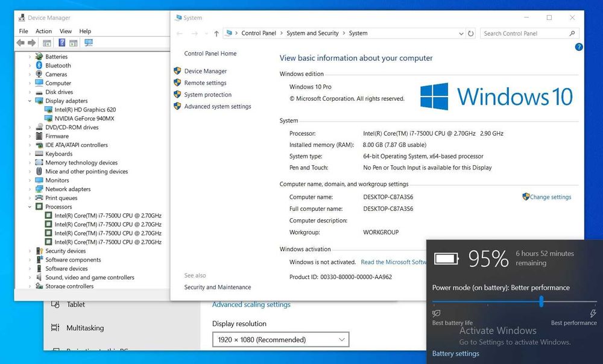Expand the Software components node
Screen dimensions: 603x364
[30, 260]
